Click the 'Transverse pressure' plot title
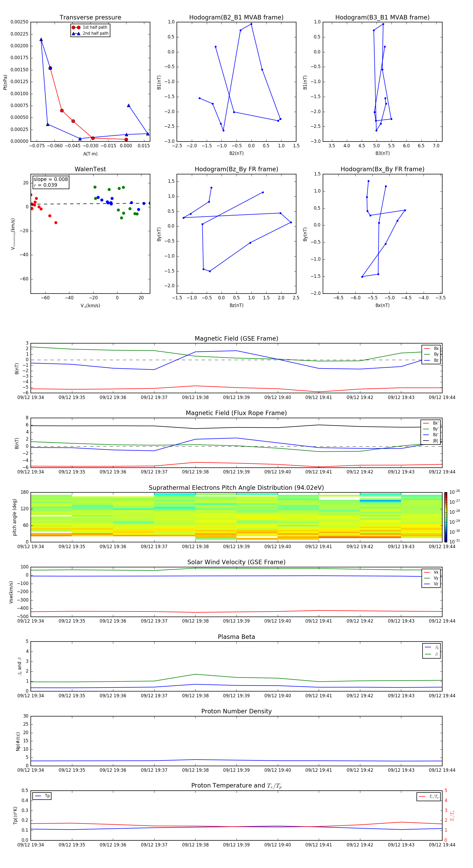Image resolution: width=473 pixels, height=868 pixels. [90, 17]
